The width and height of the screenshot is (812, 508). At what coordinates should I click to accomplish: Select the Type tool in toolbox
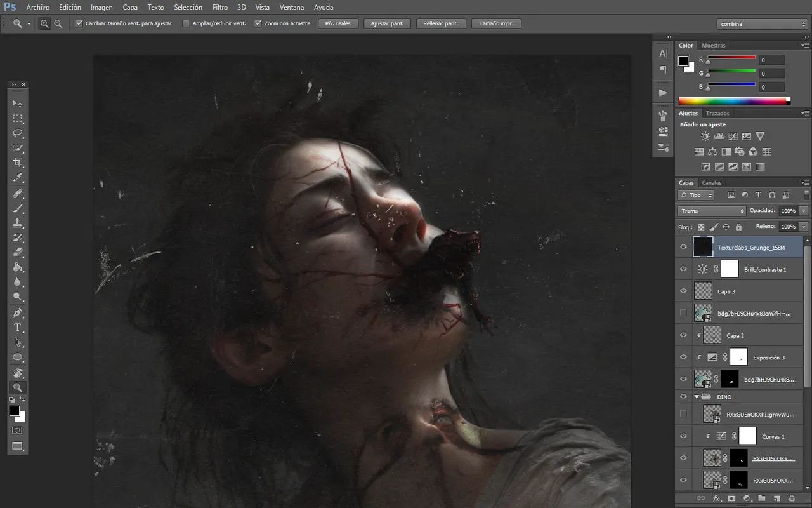pos(18,328)
